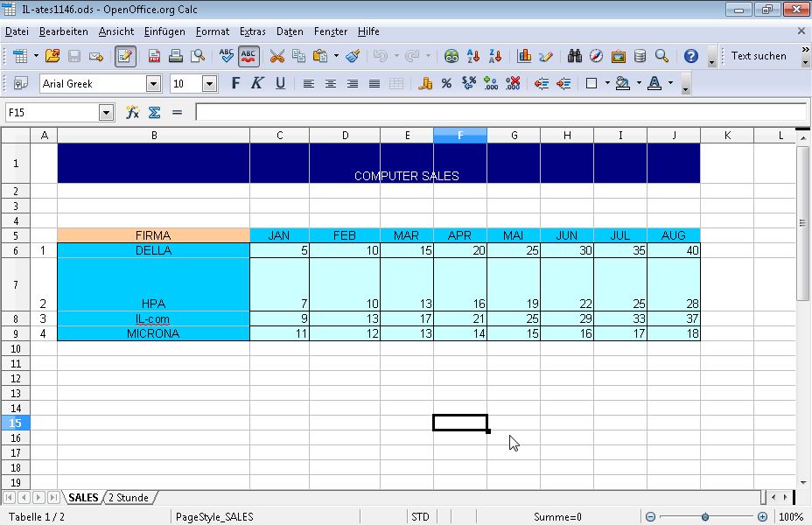Open the Paste options dropdown arrow
812x525 pixels.
[336, 56]
